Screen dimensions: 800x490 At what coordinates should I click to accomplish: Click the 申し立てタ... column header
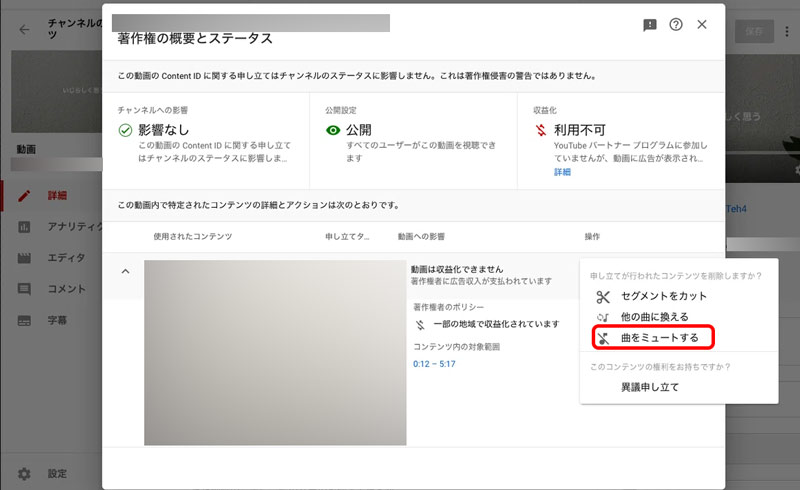pyautogui.click(x=347, y=237)
